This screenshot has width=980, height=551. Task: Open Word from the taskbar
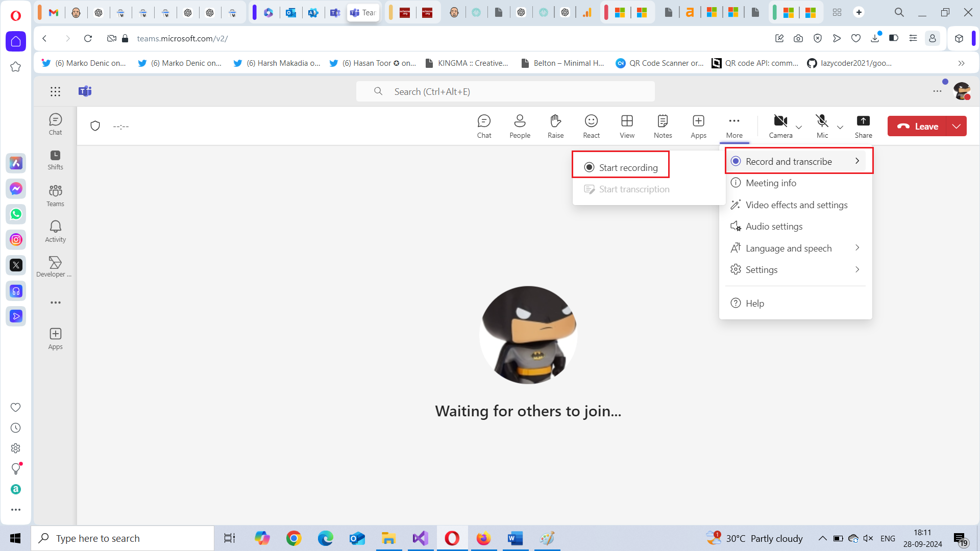coord(515,538)
